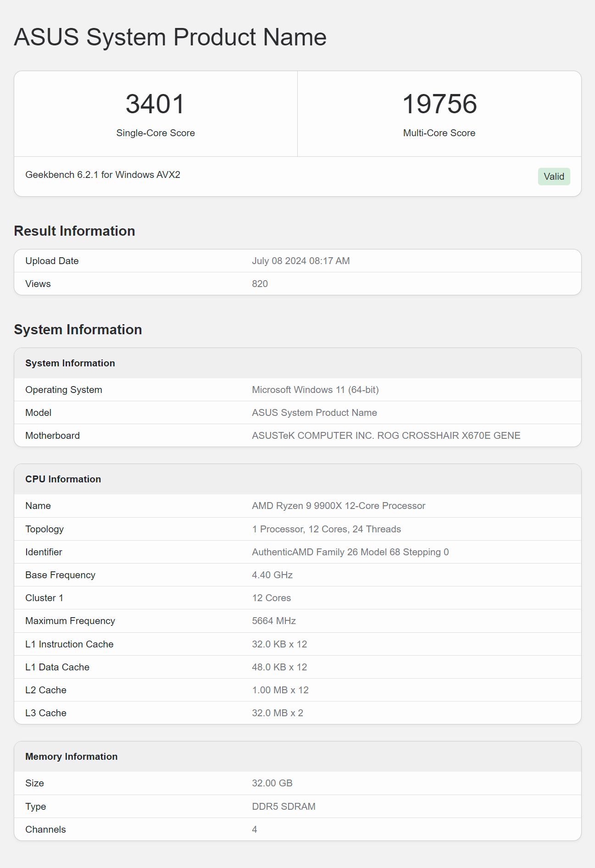
Task: Click Model value 'ASUS System Product Name'
Action: pos(314,413)
